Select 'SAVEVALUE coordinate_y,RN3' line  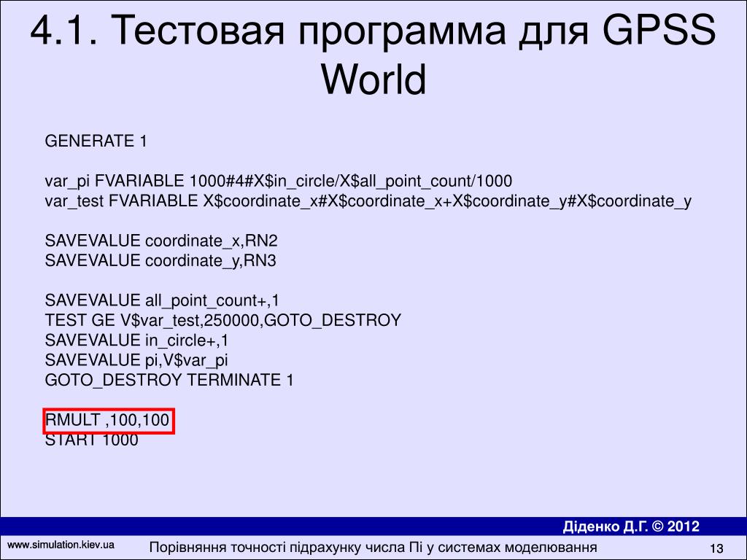(x=160, y=261)
